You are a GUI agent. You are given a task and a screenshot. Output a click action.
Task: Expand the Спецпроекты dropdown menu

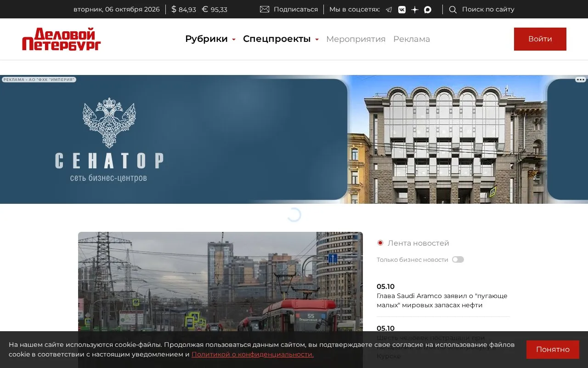click(281, 39)
